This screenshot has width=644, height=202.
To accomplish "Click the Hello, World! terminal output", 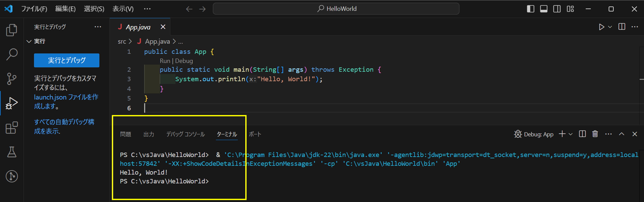I will click(144, 172).
